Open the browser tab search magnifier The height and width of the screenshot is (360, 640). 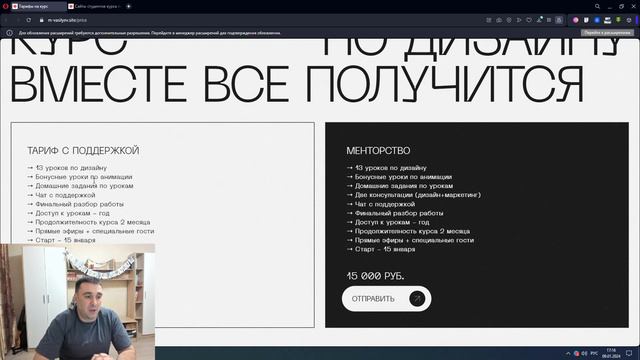click(x=597, y=6)
